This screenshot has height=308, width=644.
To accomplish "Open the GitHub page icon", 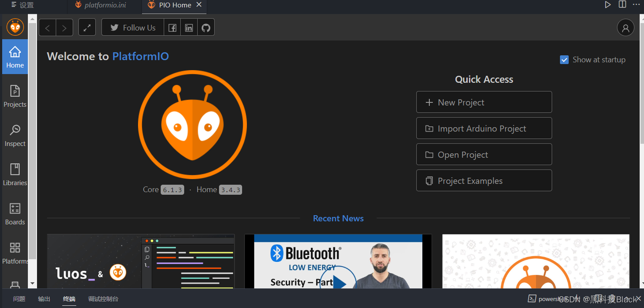I will [206, 27].
